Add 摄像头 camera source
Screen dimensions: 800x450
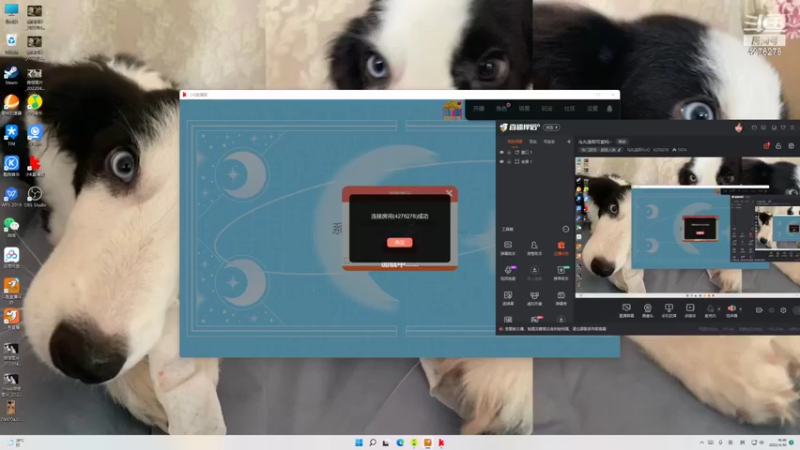tap(647, 310)
